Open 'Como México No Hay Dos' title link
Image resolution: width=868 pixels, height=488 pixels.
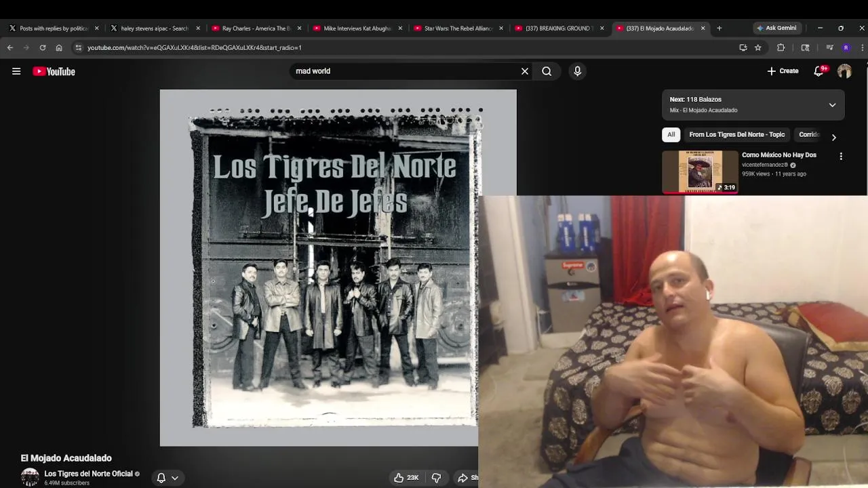pos(779,155)
